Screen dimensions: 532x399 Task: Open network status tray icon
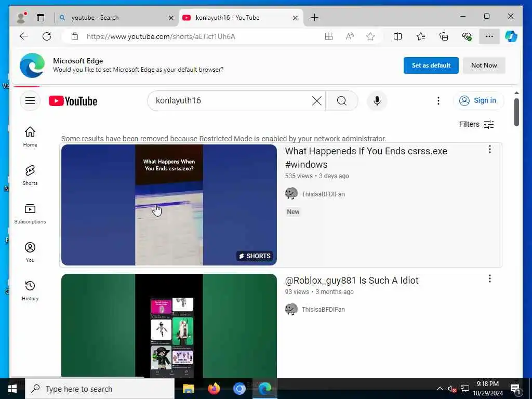tap(465, 389)
